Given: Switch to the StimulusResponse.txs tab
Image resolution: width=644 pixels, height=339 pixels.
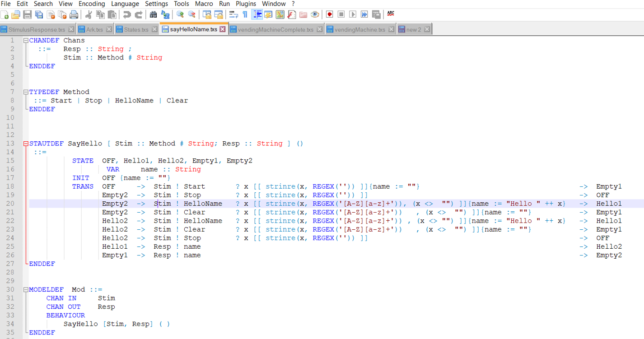Looking at the screenshot, I should pos(37,30).
